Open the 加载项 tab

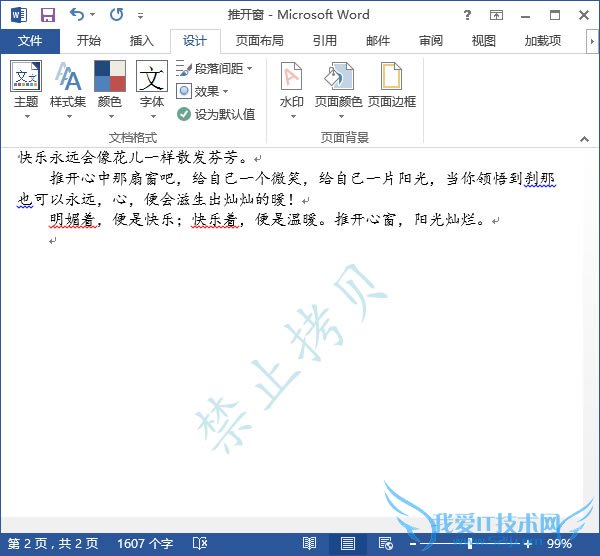pos(543,41)
